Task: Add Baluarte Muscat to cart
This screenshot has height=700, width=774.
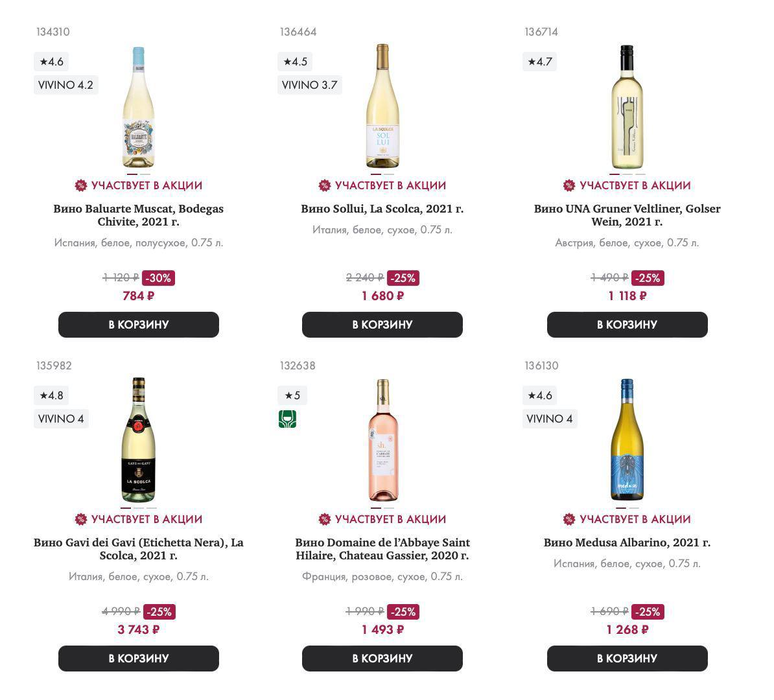Action: (x=139, y=325)
